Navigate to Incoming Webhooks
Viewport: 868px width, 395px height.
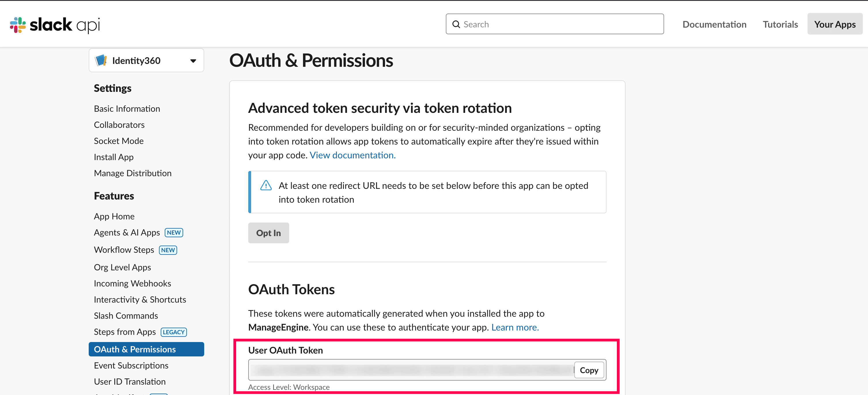(132, 284)
